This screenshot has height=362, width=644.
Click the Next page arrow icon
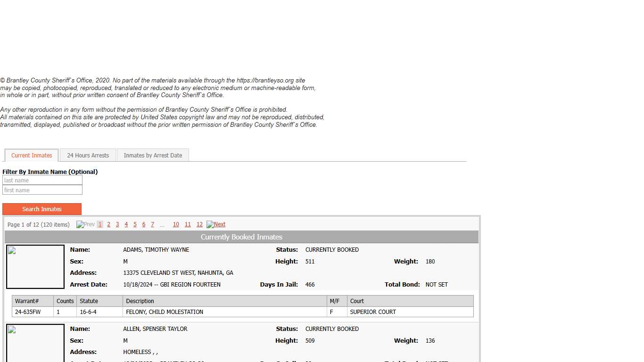[x=210, y=224]
